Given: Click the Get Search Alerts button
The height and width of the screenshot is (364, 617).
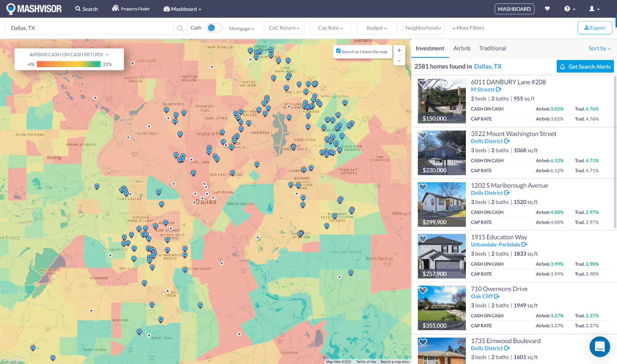Looking at the screenshot, I should (585, 66).
